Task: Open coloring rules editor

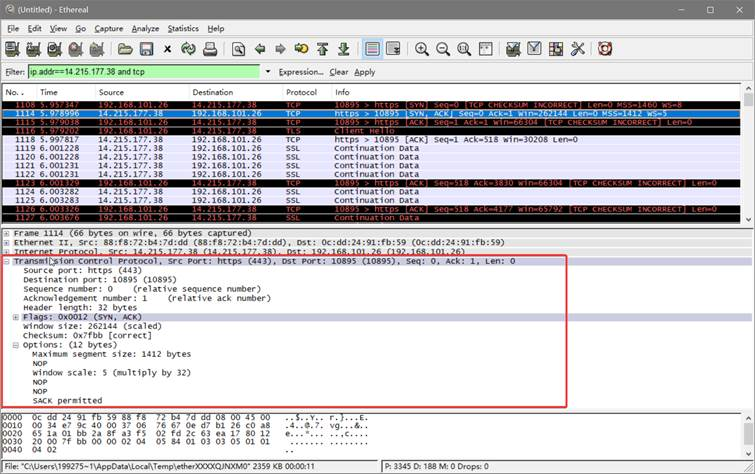Action: tap(556, 49)
